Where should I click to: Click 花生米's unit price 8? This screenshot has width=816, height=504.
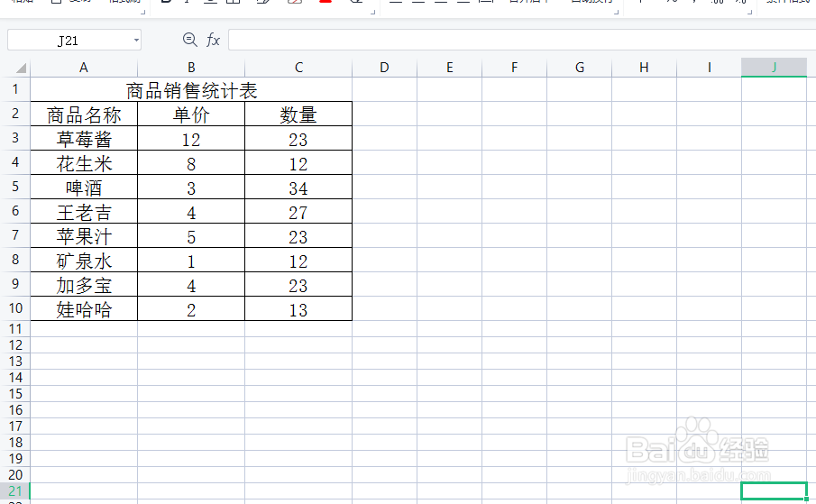coord(191,163)
